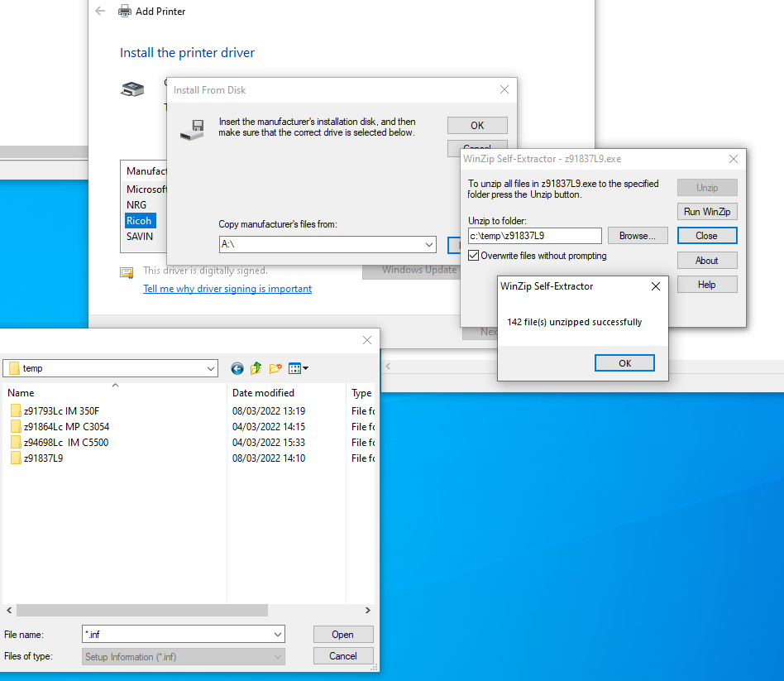Click OK in the unzipped successfully message
The height and width of the screenshot is (681, 784).
click(624, 363)
